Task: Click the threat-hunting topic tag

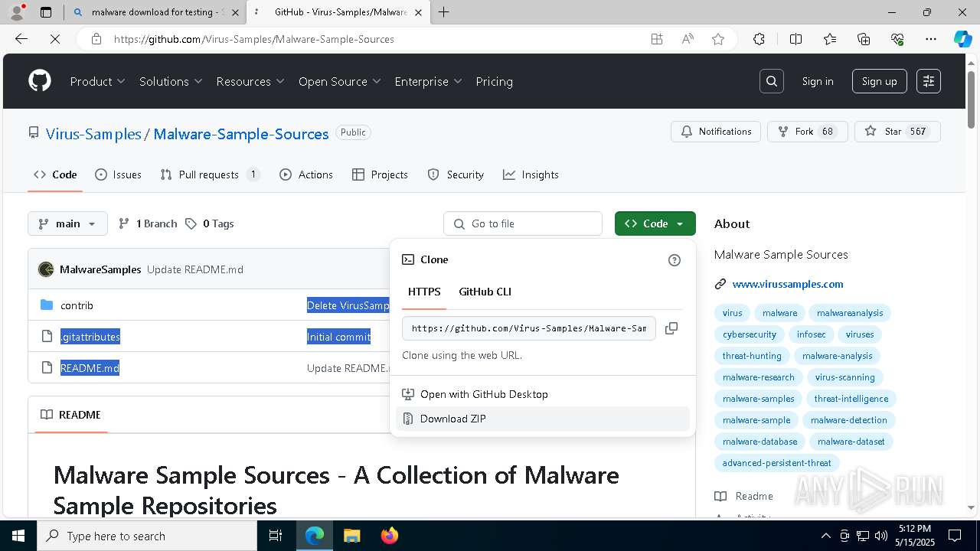Action: pos(752,356)
